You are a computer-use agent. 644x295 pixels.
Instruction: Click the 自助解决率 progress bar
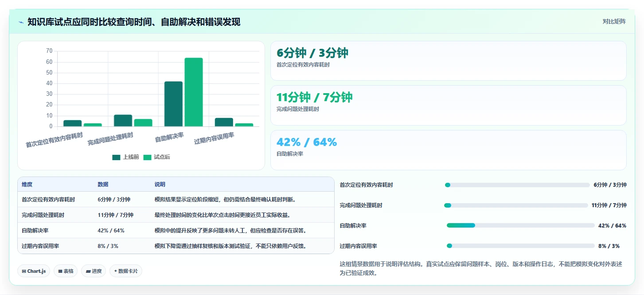pyautogui.click(x=520, y=225)
